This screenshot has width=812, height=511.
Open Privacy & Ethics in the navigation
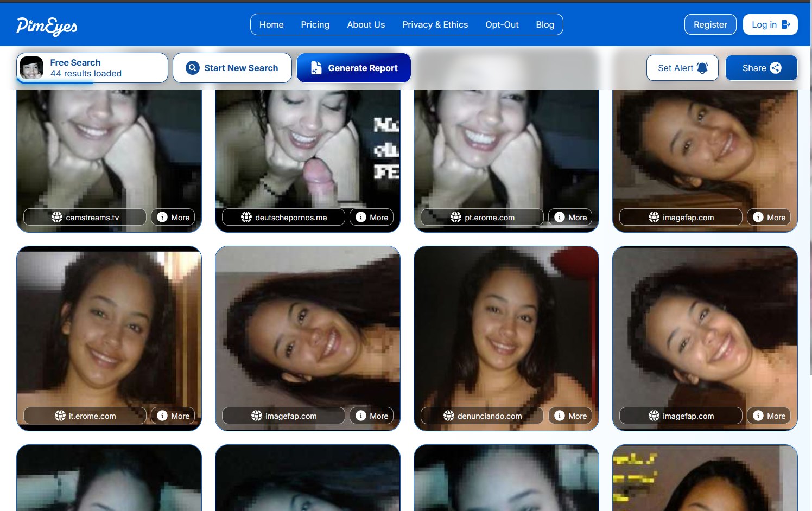pos(435,25)
